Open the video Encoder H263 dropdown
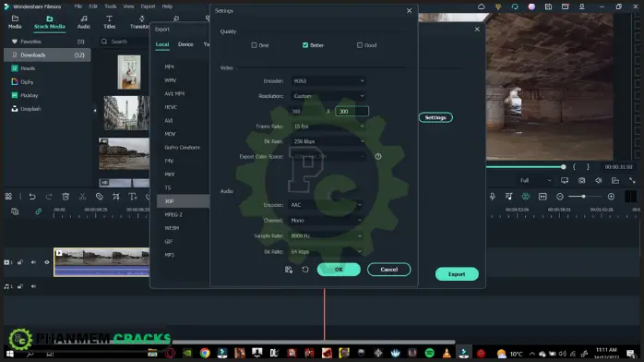Image resolution: width=644 pixels, height=362 pixels. (328, 81)
